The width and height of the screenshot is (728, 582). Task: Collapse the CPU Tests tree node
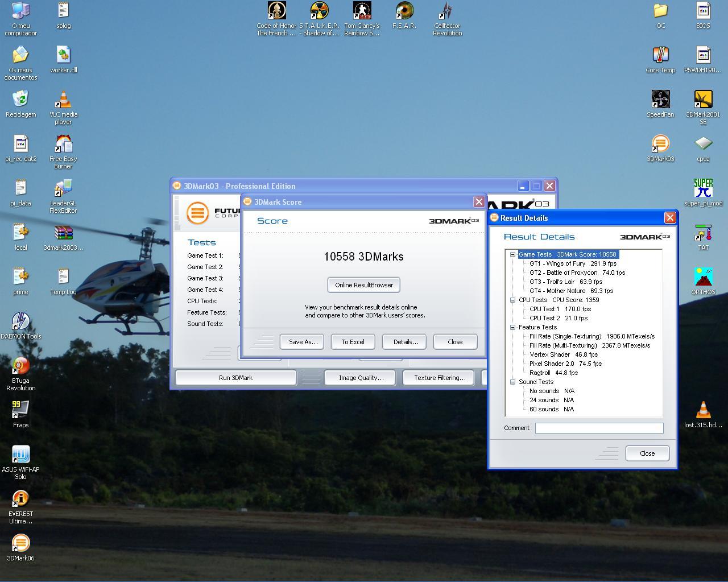[512, 300]
